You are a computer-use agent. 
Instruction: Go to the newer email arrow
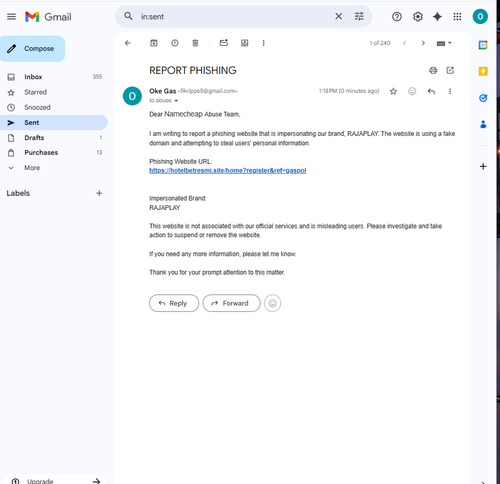(x=404, y=43)
